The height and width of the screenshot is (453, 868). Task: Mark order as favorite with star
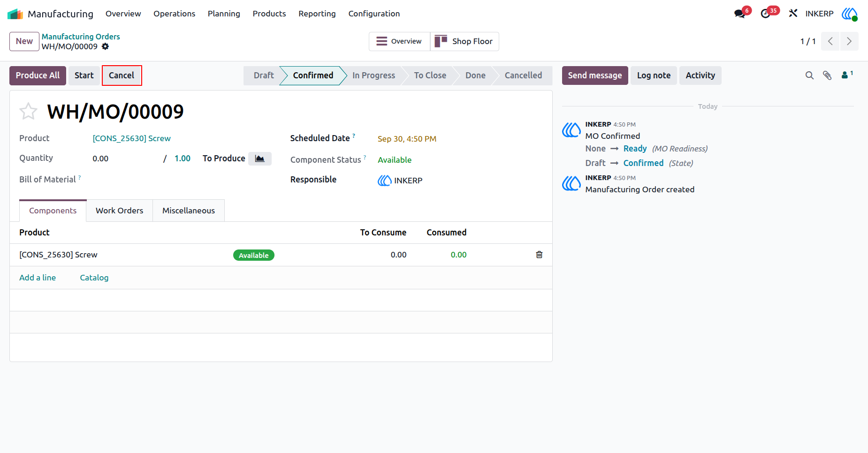[28, 111]
